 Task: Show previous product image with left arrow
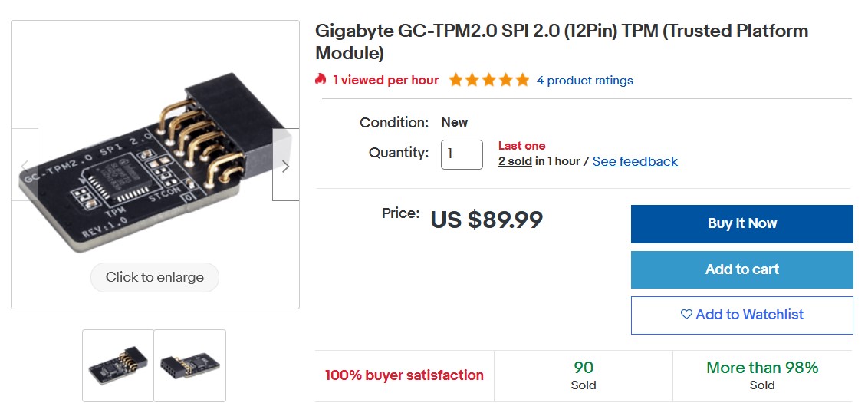coord(25,165)
